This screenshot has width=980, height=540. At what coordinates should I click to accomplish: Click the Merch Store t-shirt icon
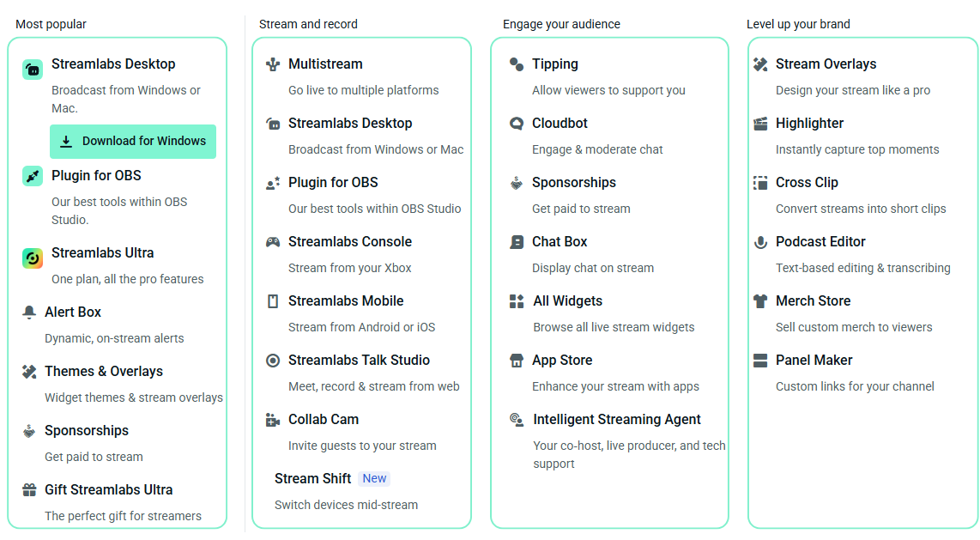click(x=760, y=300)
